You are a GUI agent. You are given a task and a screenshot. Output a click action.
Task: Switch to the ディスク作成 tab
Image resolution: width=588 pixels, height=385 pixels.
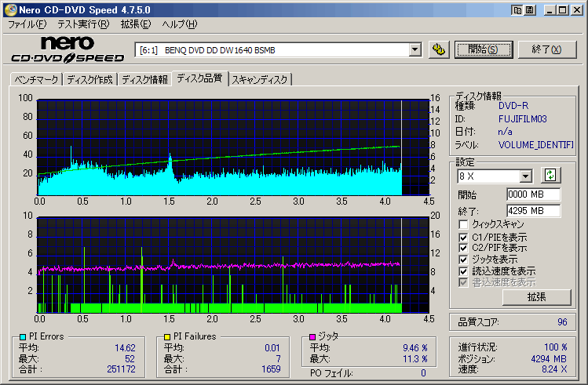click(x=89, y=80)
